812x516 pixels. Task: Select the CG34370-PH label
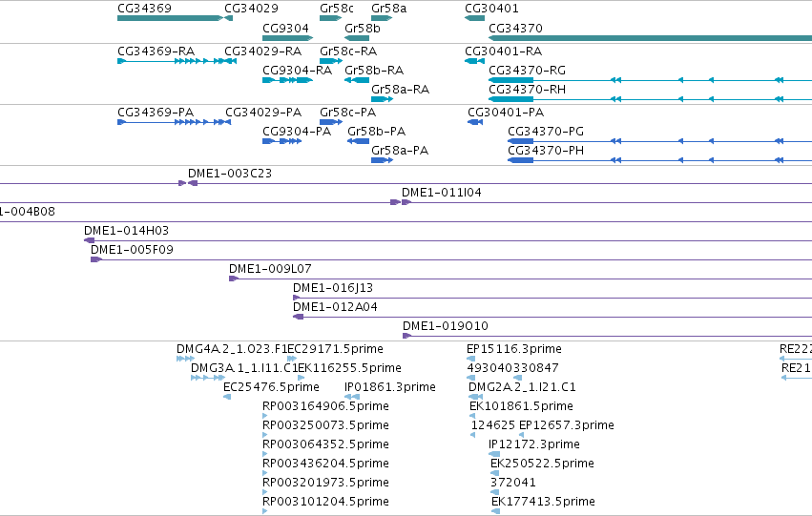(545, 151)
